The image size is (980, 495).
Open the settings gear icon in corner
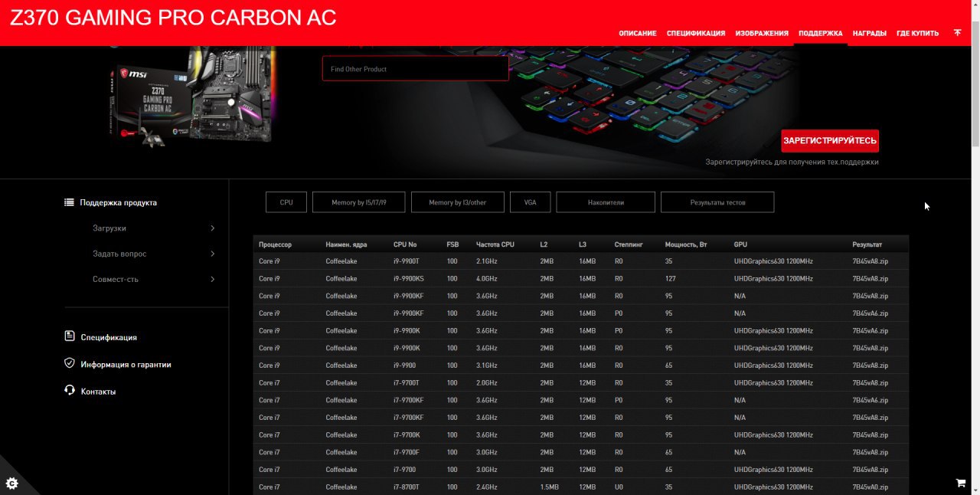point(11,483)
